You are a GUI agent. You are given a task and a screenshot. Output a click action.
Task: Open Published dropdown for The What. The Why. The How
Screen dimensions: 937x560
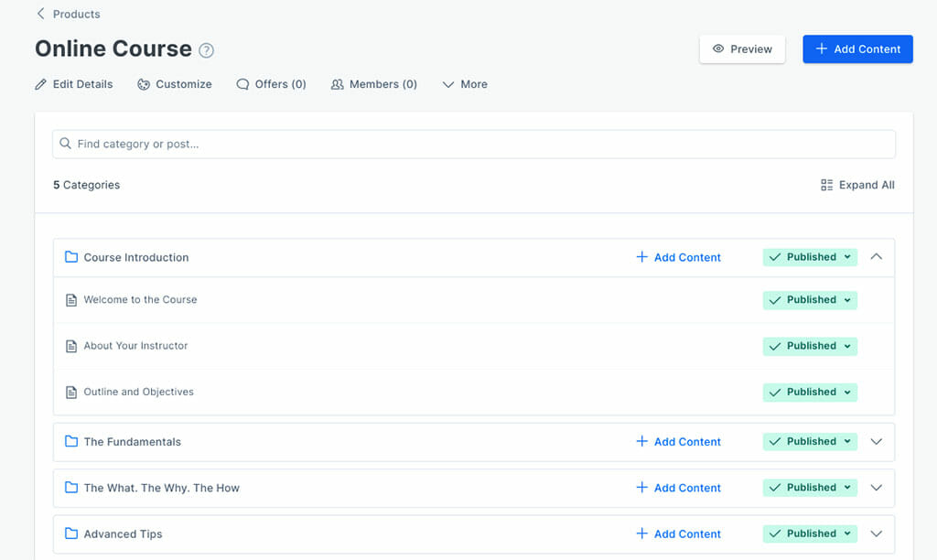tap(810, 487)
